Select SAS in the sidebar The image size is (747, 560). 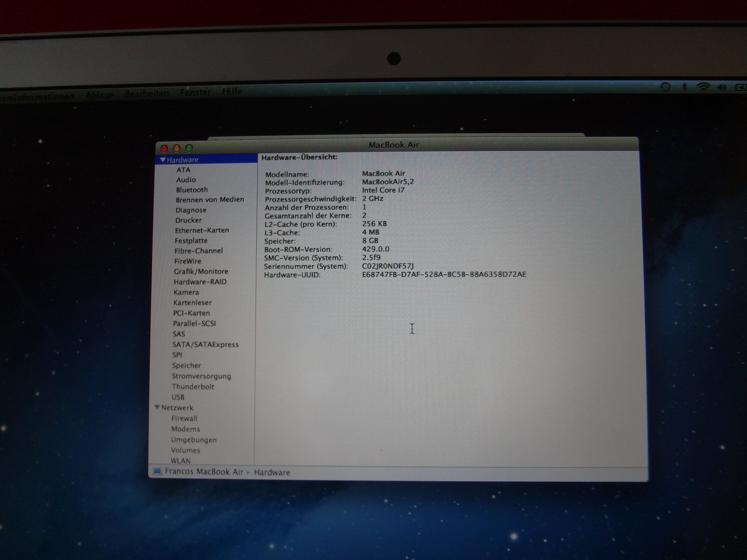pos(178,334)
